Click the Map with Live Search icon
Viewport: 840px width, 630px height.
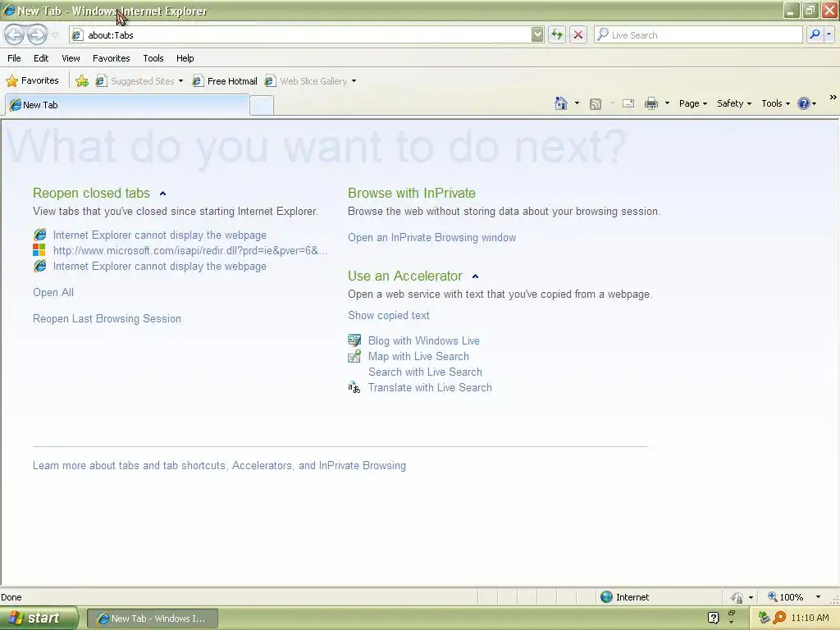[x=354, y=356]
